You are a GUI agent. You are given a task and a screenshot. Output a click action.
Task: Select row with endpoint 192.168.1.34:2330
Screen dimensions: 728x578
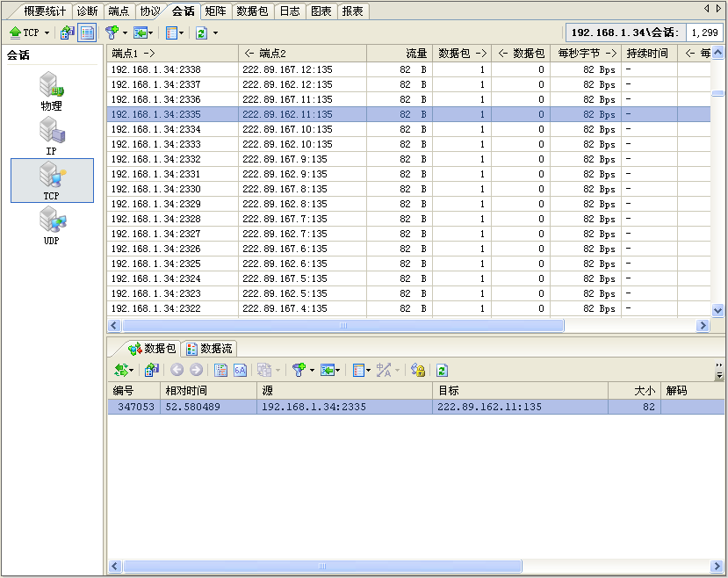click(172, 189)
